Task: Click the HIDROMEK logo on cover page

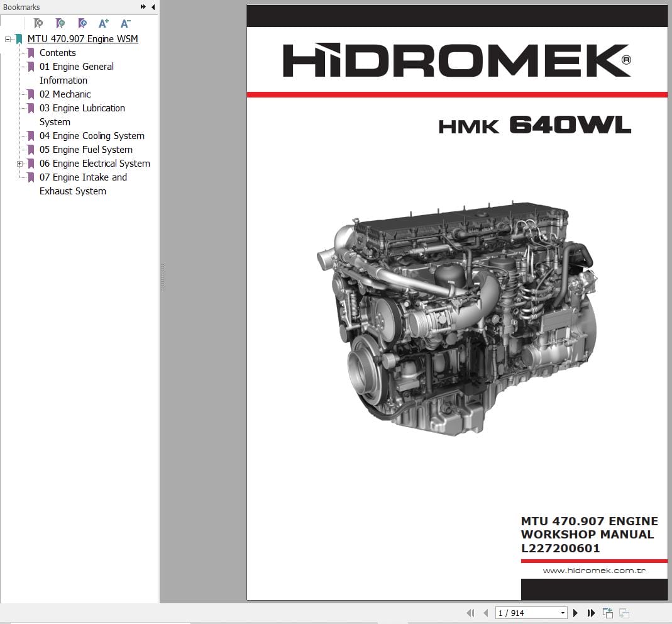Action: click(x=457, y=60)
